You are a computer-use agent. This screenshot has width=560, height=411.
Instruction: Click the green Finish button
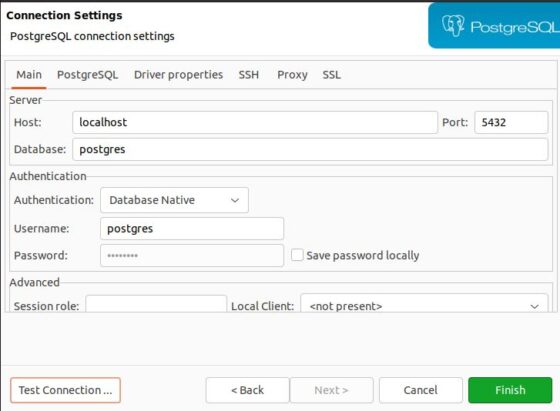(510, 390)
